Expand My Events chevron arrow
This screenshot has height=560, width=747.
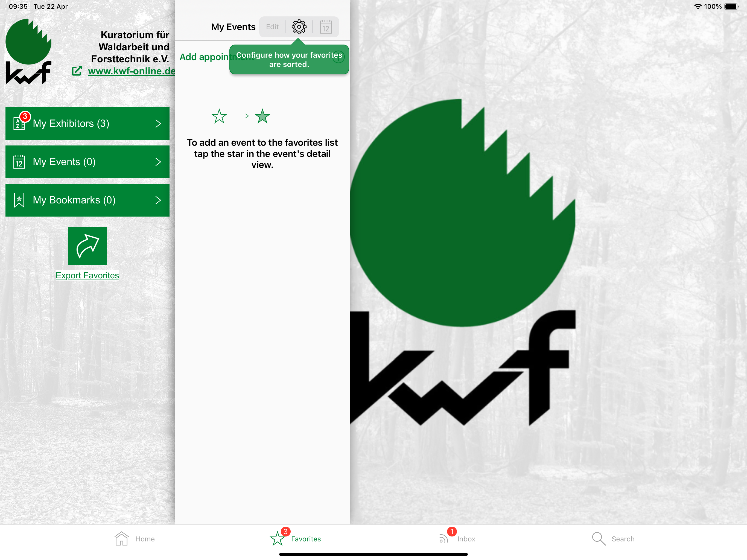pos(158,162)
